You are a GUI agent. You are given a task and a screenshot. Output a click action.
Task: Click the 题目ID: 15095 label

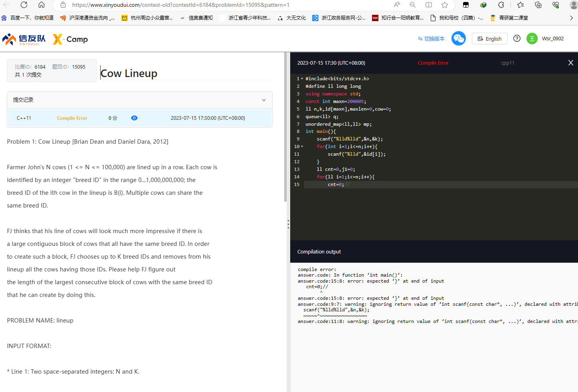(x=69, y=67)
